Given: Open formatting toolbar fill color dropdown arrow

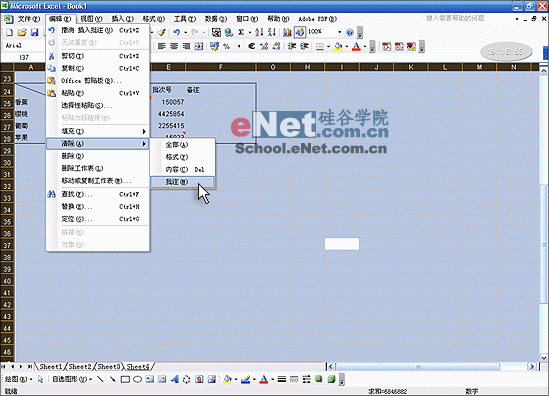Looking at the screenshot, I should tap(347, 46).
